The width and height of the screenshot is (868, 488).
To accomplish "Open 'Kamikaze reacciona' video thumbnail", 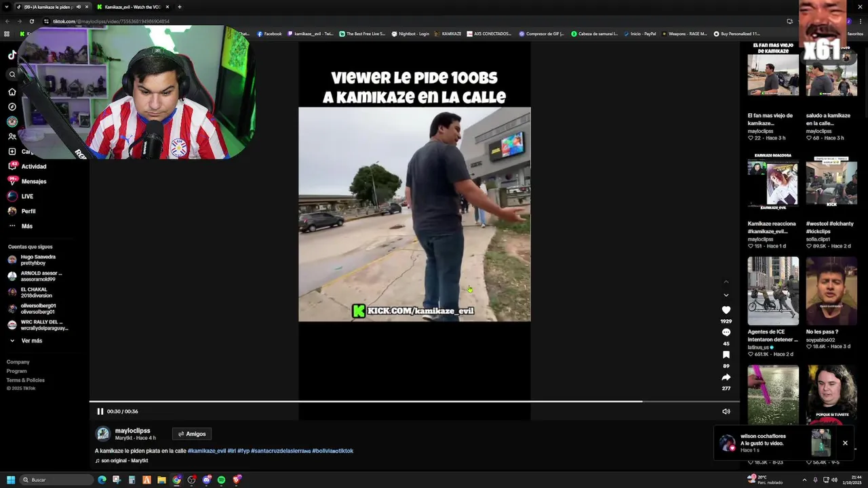I will [773, 182].
